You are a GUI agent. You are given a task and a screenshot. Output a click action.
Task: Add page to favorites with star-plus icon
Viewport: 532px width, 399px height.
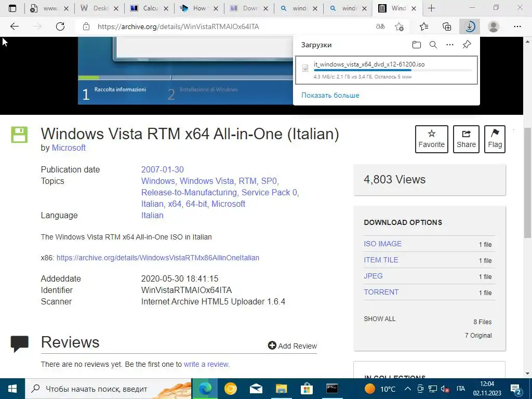coord(400,26)
